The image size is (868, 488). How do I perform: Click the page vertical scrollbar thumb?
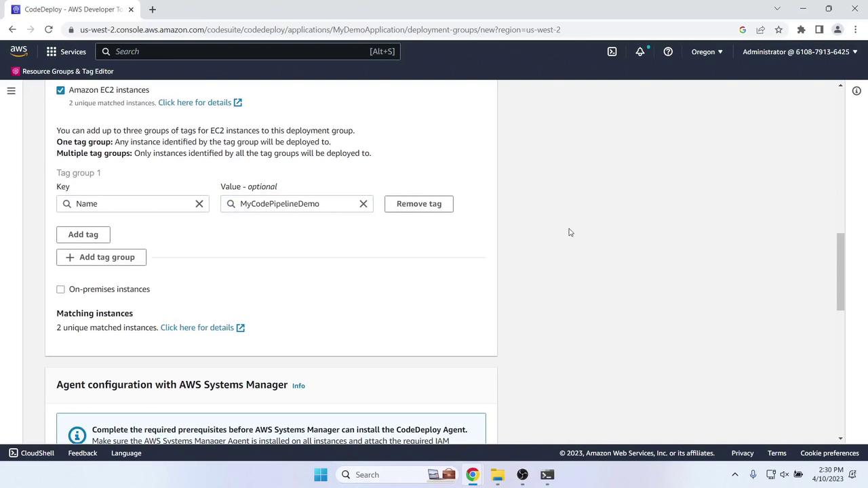tap(841, 272)
